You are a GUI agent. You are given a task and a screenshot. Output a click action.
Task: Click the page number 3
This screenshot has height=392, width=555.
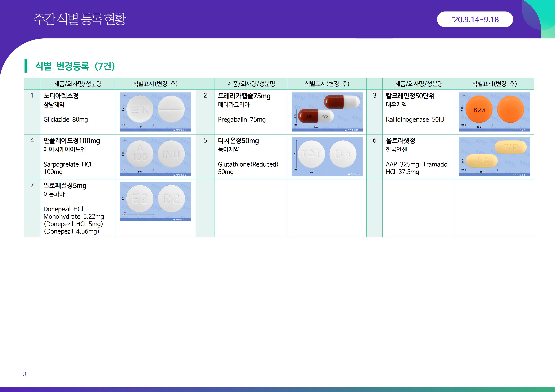tap(25, 374)
